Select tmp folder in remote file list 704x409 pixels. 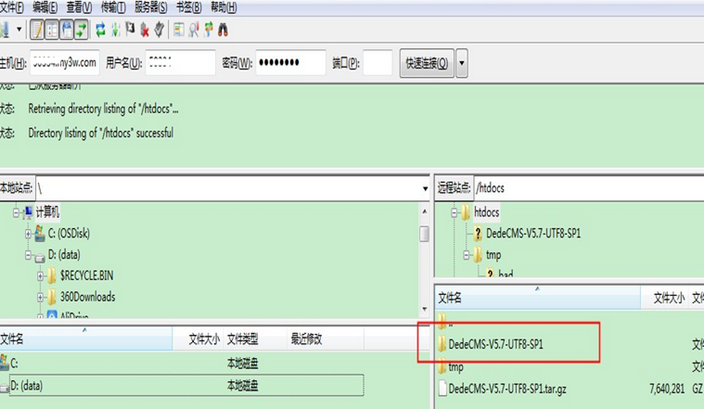point(450,367)
